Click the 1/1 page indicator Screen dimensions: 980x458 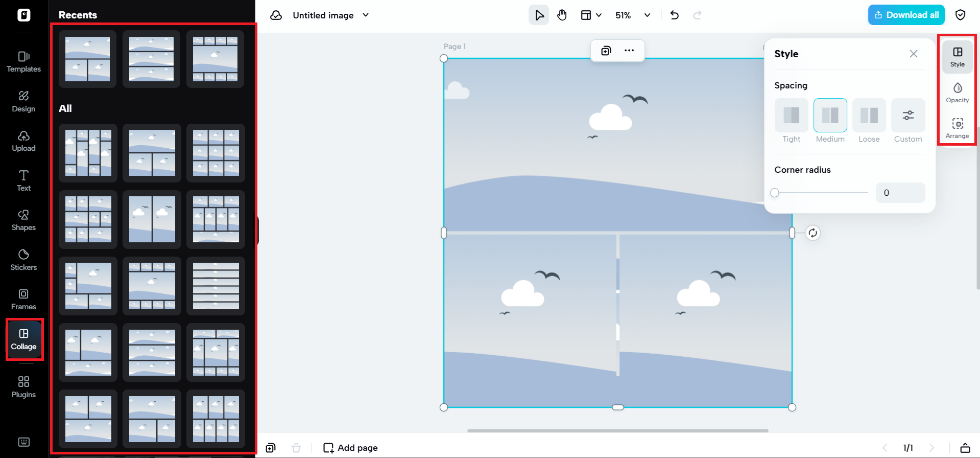pos(908,448)
